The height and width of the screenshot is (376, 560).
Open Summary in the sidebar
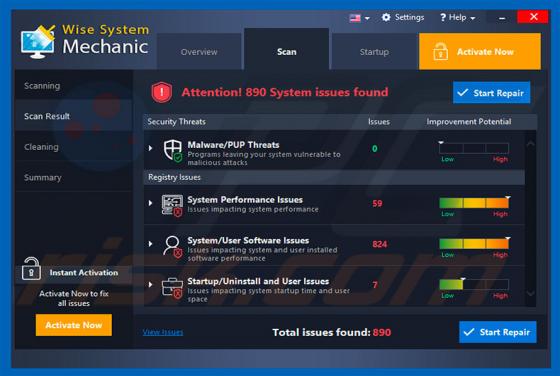(73, 177)
